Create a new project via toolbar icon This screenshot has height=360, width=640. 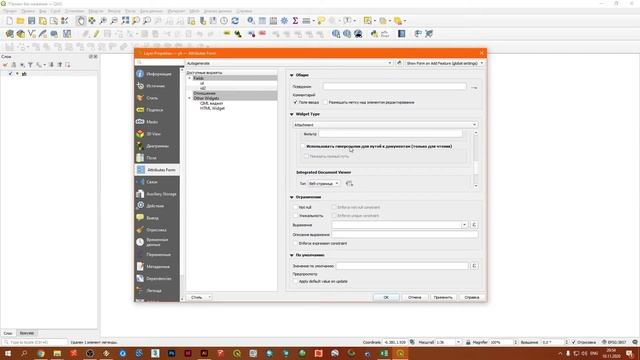[x=9, y=21]
